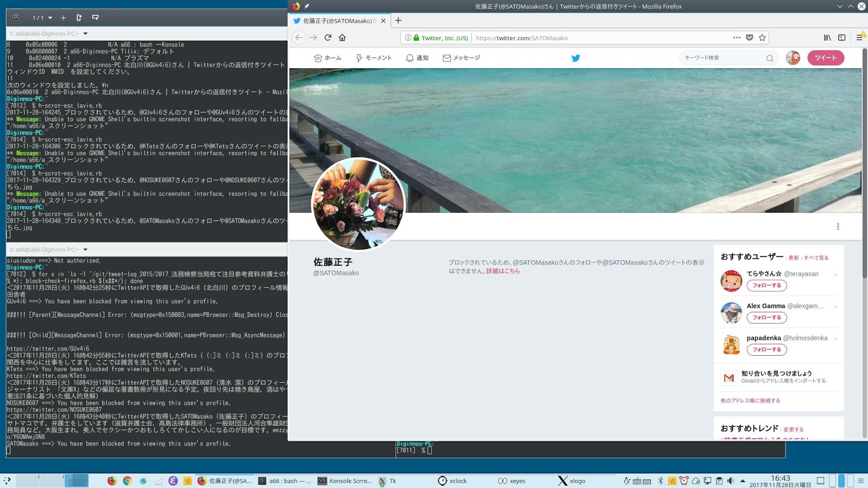
Task: Click the Bluetooth tray icon
Action: tap(660, 481)
